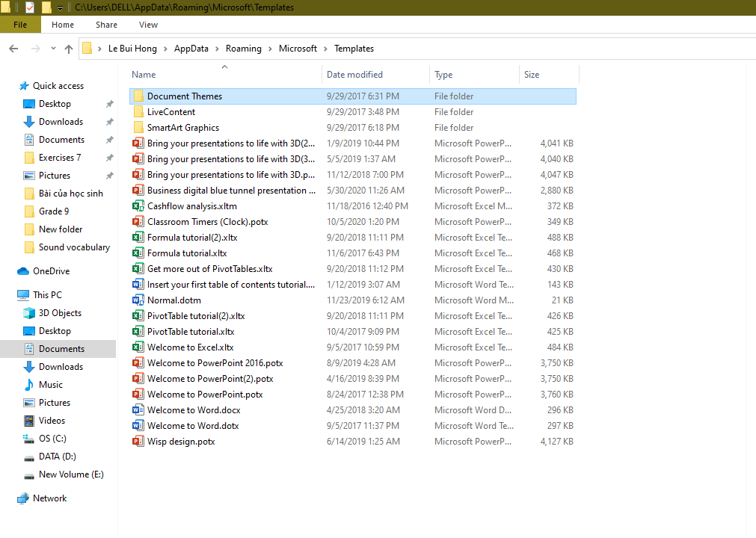Click the OneDrive cloud icon
This screenshot has height=538, width=756.
[23, 271]
